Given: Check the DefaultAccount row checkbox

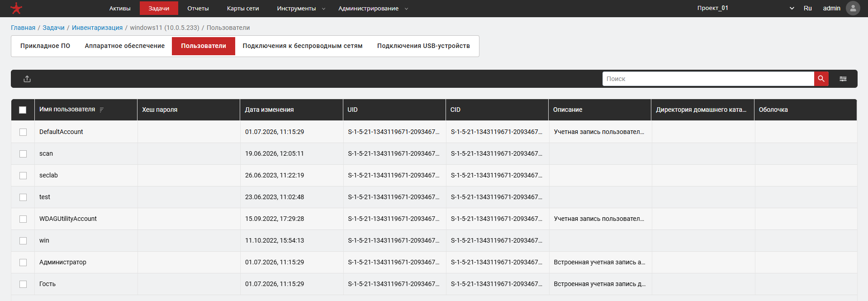Looking at the screenshot, I should point(23,132).
